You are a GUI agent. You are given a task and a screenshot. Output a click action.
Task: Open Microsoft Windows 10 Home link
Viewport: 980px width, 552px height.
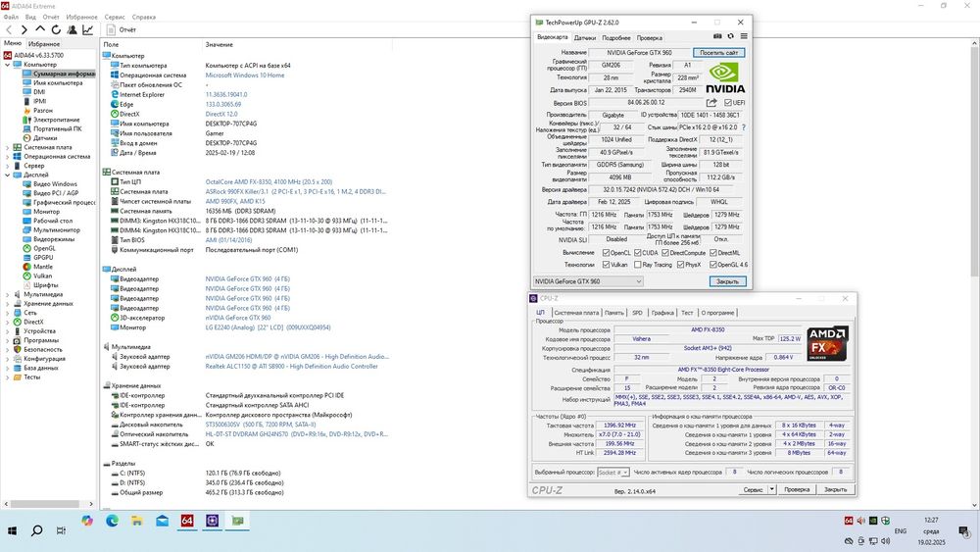coord(245,75)
